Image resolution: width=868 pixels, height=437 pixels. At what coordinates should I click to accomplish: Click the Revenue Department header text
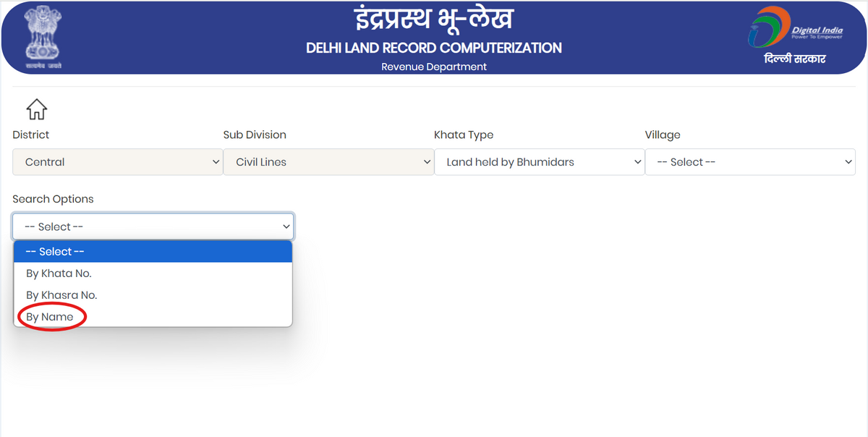pyautogui.click(x=434, y=67)
